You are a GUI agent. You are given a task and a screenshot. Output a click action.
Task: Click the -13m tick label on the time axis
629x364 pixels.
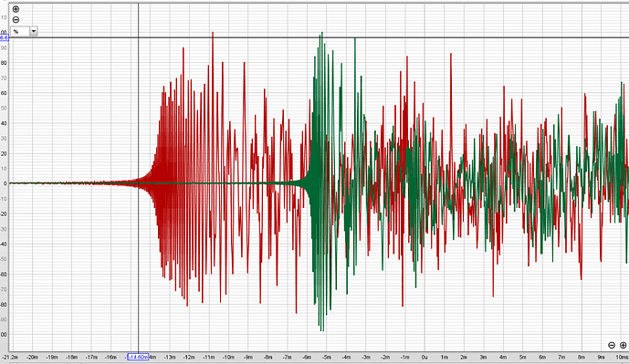click(170, 358)
